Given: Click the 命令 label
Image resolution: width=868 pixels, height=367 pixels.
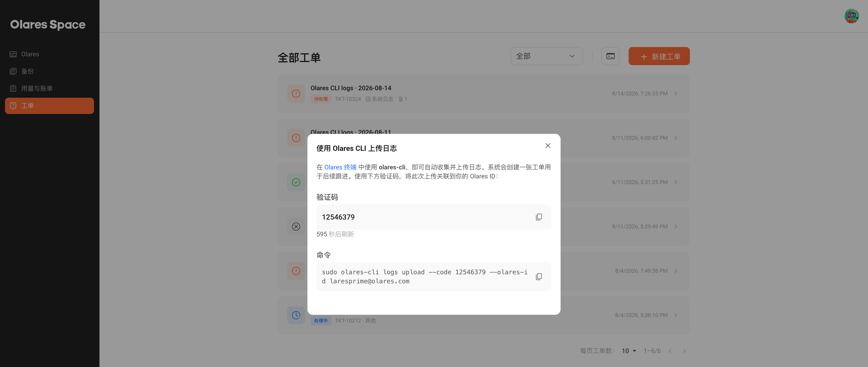Looking at the screenshot, I should tap(323, 255).
